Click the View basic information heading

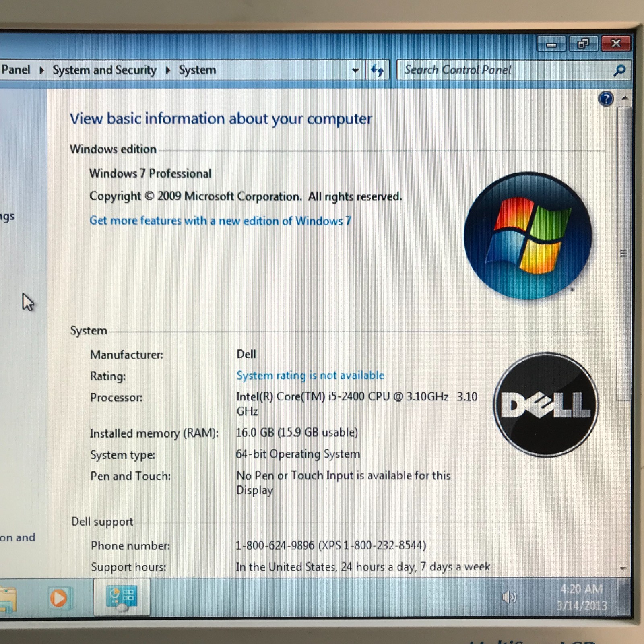tap(221, 119)
